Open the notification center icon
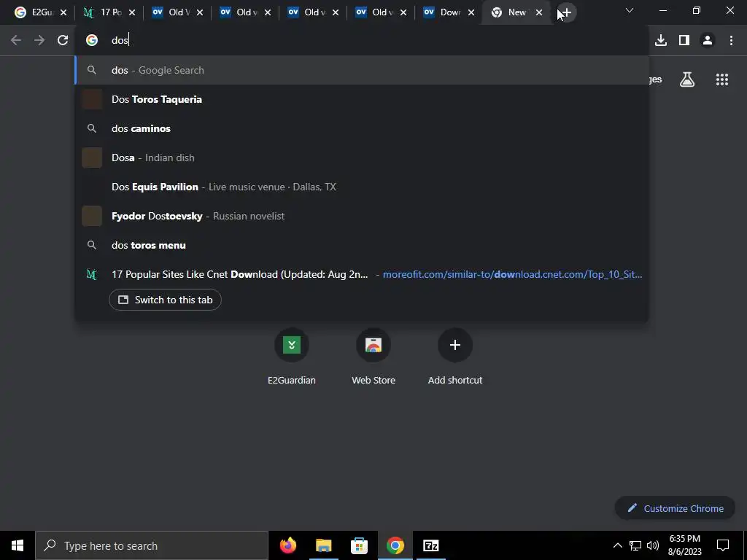The height and width of the screenshot is (560, 747). coord(723,545)
